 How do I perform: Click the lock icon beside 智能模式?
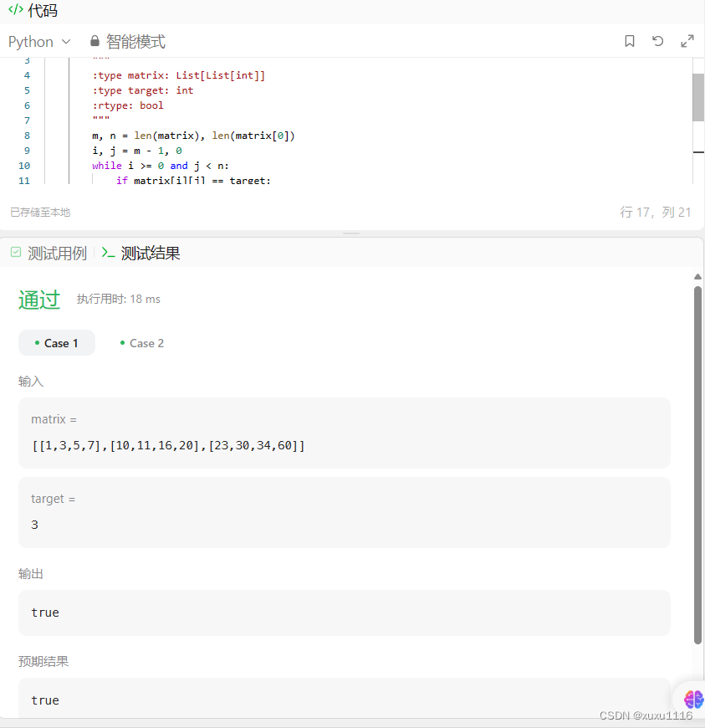click(95, 41)
